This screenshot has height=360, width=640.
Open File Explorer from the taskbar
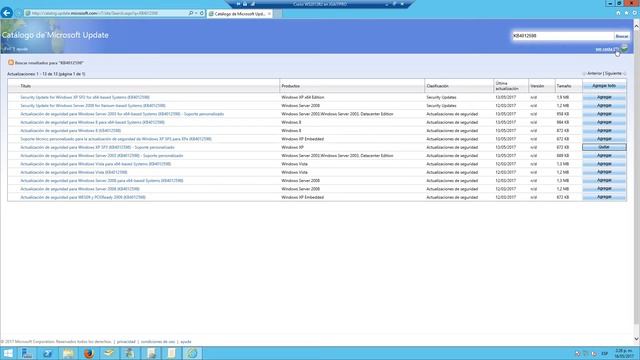pyautogui.click(x=68, y=353)
